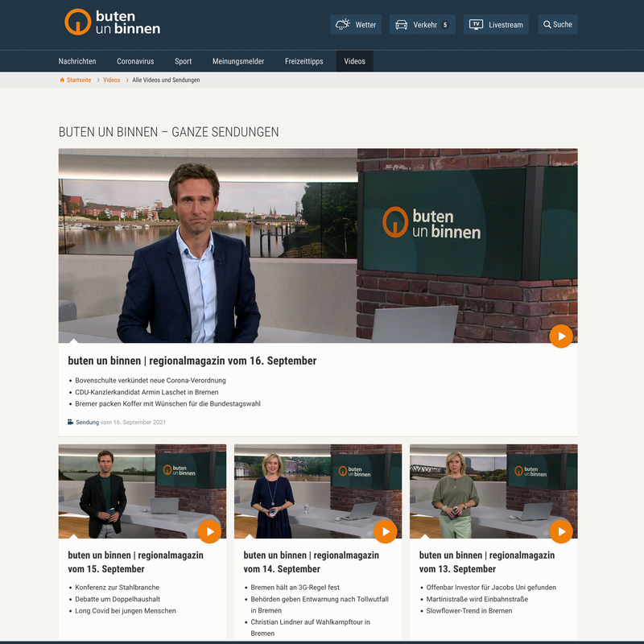
Task: Go to the Nachrichten menu item
Action: pyautogui.click(x=77, y=61)
